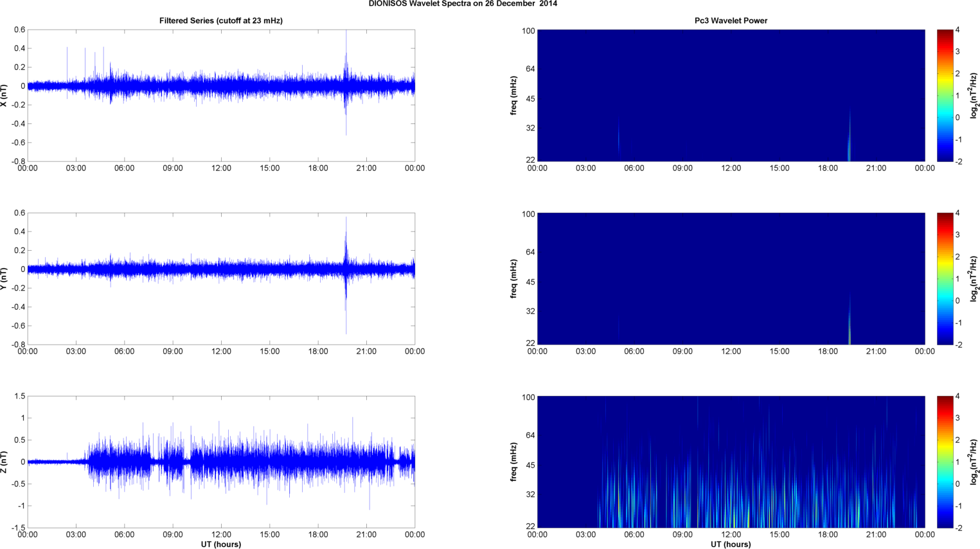Click the -1.5 tick on the Z axis

pos(18,528)
